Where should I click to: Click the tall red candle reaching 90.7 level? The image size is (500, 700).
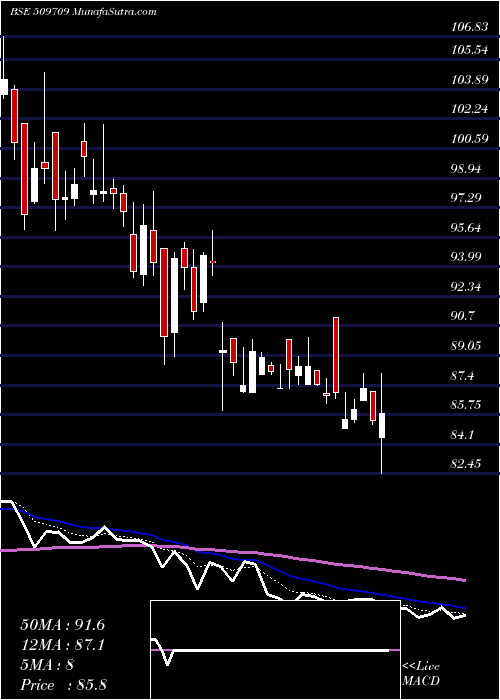(336, 355)
